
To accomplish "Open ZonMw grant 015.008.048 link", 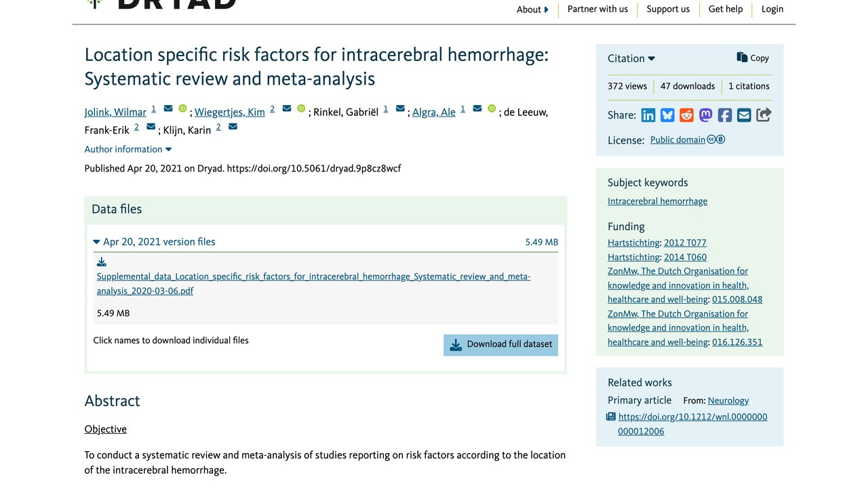I will [x=737, y=300].
